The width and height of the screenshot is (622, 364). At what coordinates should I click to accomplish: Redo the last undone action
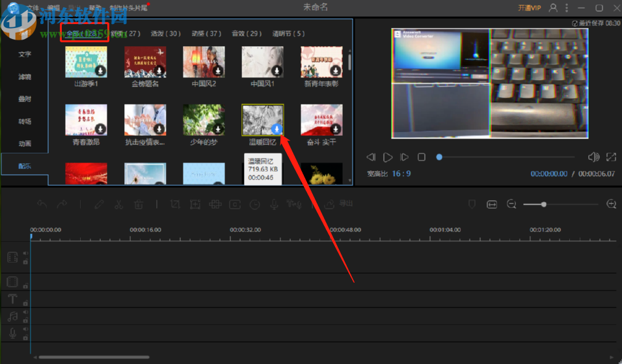pyautogui.click(x=62, y=204)
